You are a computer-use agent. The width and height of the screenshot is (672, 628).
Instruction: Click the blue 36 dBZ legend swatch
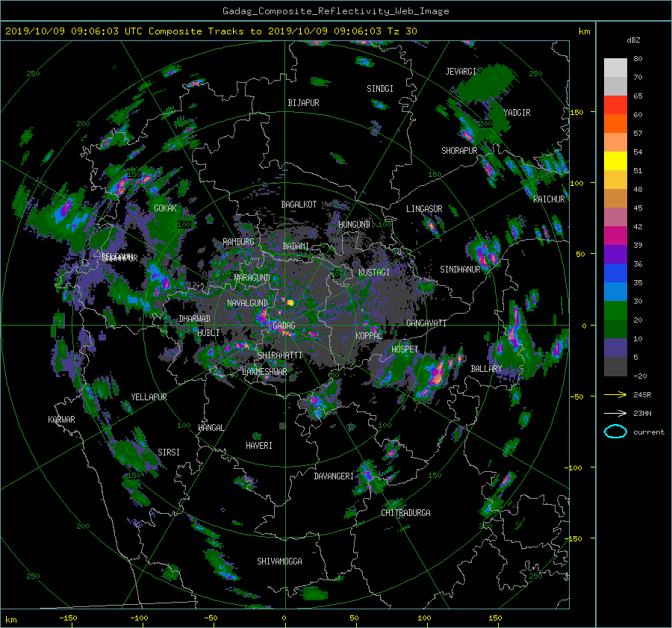click(615, 273)
